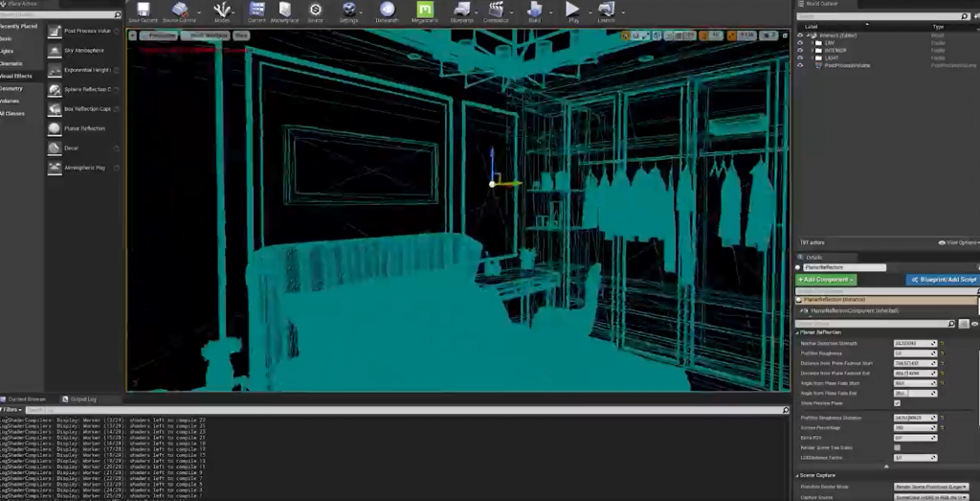Click the Build toolbar icon

(x=535, y=11)
